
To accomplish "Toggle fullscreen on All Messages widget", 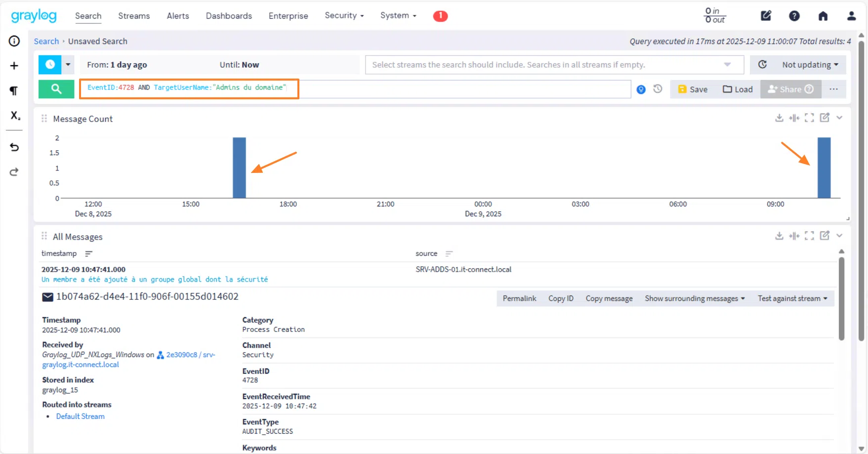I will (x=809, y=236).
